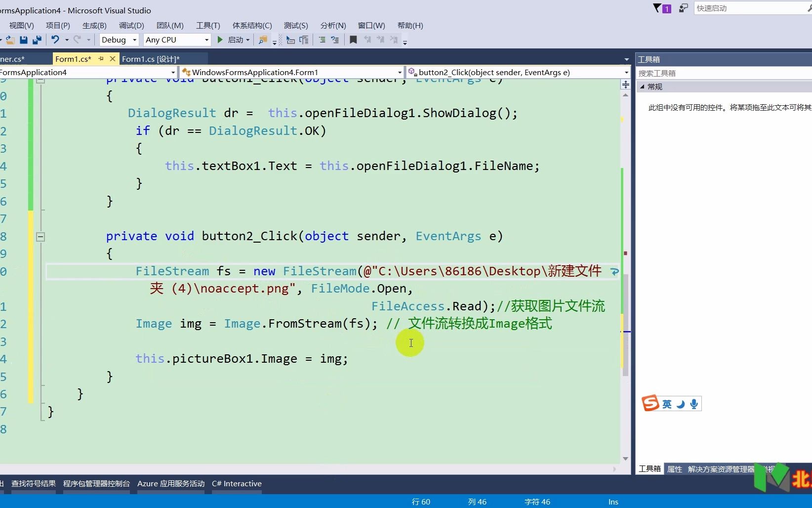812x508 pixels.
Task: Uncomment the selected lines icon
Action: (x=335, y=40)
